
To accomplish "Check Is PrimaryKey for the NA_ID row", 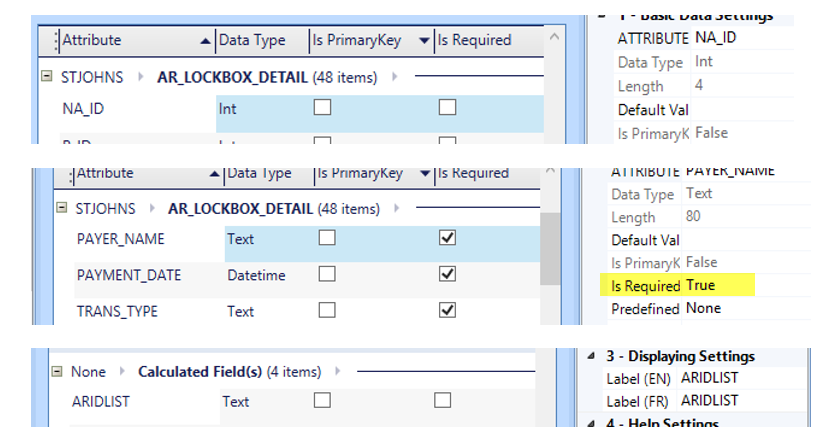I will pos(322,108).
